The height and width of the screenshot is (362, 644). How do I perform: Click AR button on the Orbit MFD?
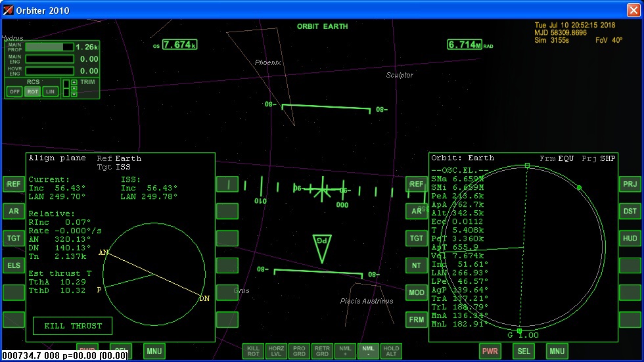coord(416,211)
